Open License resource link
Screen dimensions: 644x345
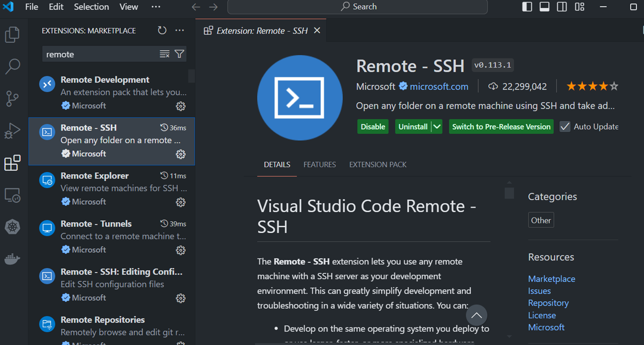pos(542,315)
